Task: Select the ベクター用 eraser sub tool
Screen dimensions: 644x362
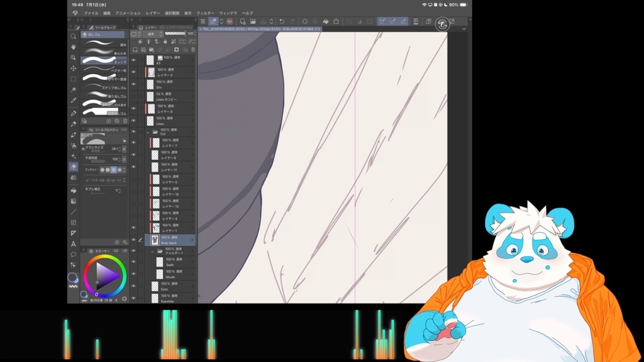Action: click(104, 69)
